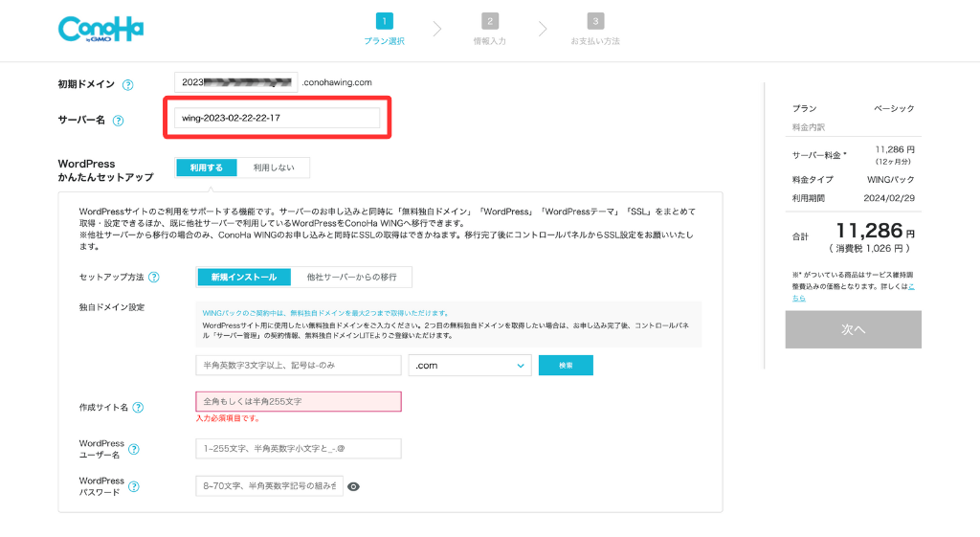
Task: Click the 初期ドメイン input field
Action: tap(235, 82)
